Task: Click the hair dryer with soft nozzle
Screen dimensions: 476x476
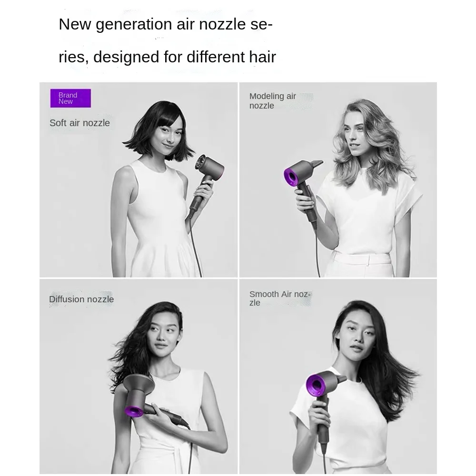Action: click(207, 185)
